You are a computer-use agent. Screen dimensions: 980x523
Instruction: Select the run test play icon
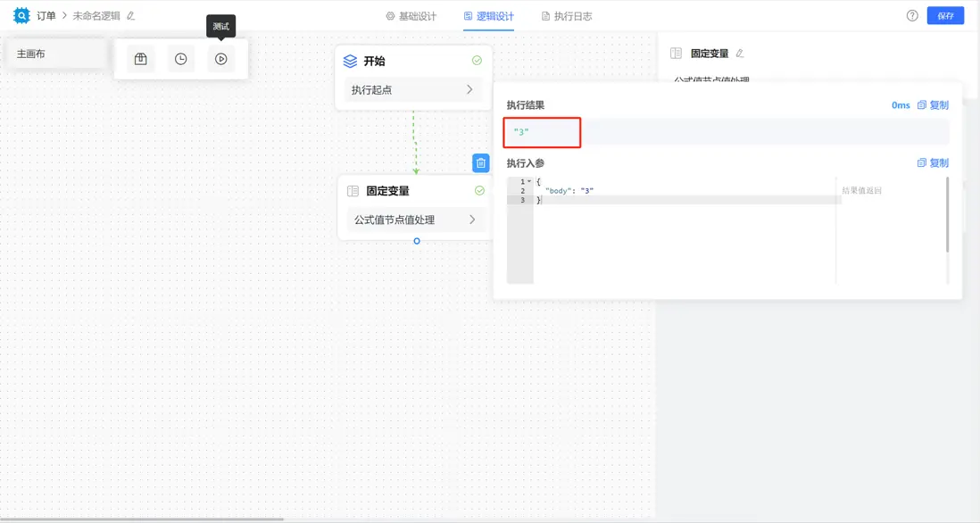coord(221,58)
